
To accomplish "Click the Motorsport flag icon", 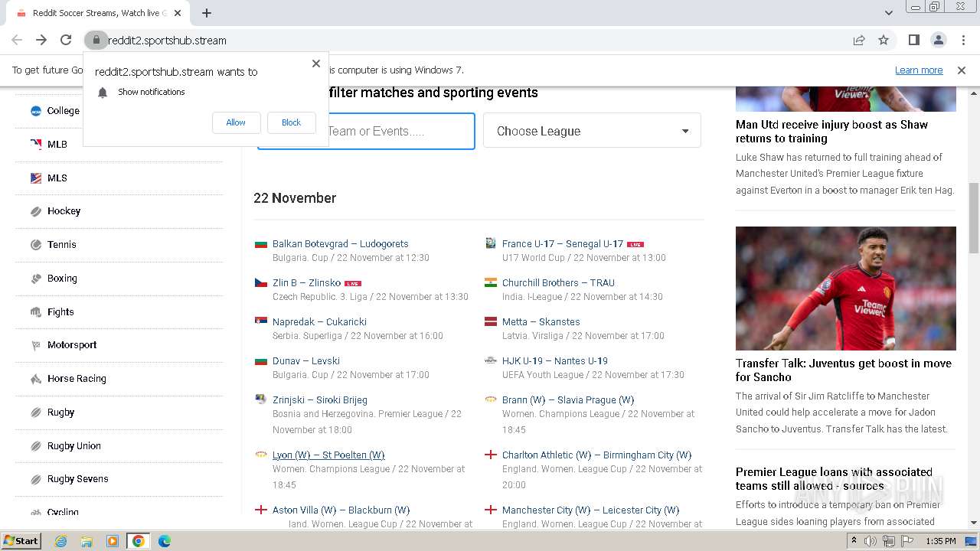I will (x=36, y=345).
